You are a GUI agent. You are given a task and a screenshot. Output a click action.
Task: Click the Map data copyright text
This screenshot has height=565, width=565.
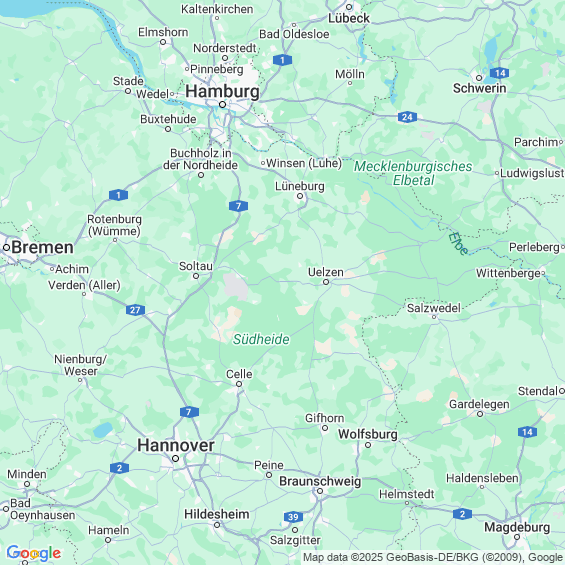(433, 557)
